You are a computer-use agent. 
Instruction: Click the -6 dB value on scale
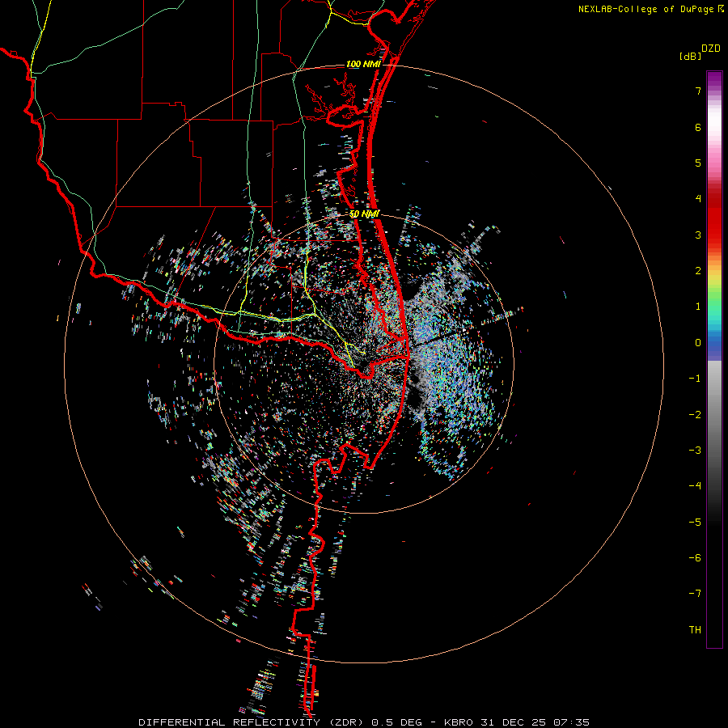point(695,558)
